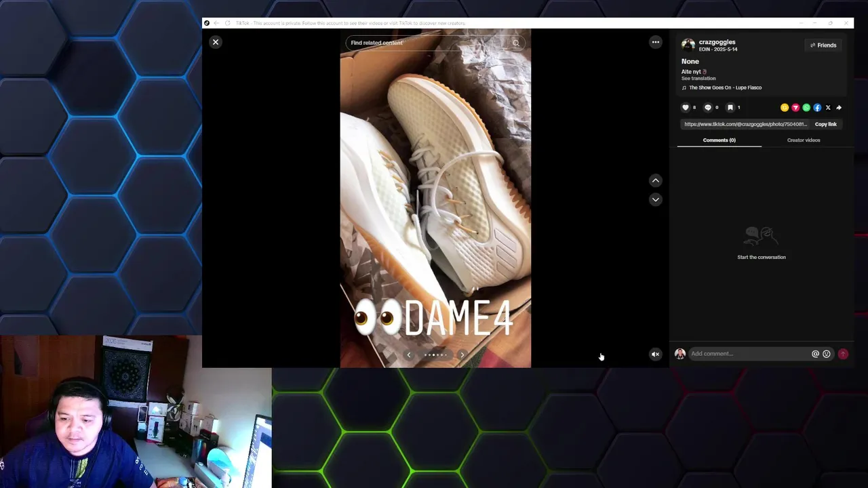
Task: Share the post to WhatsApp
Action: tap(806, 108)
